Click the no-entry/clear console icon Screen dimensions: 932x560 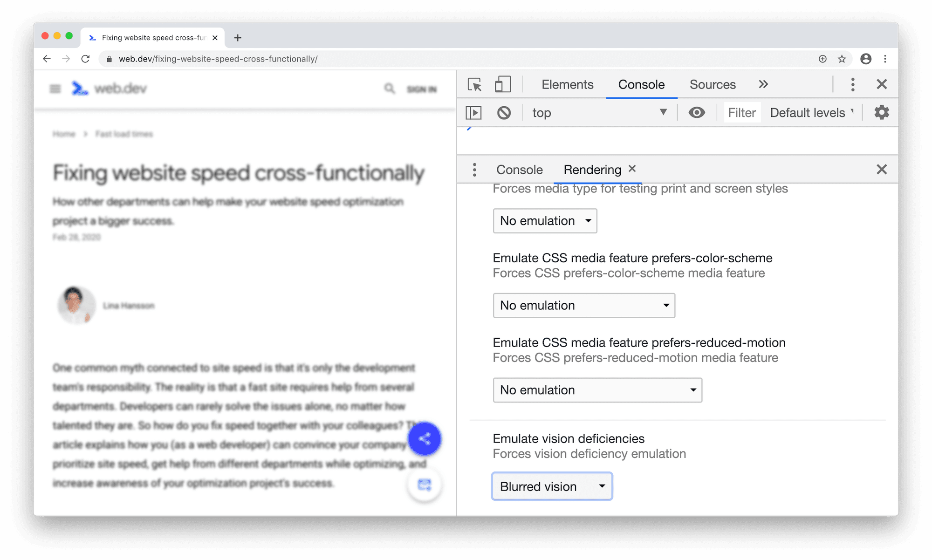504,112
